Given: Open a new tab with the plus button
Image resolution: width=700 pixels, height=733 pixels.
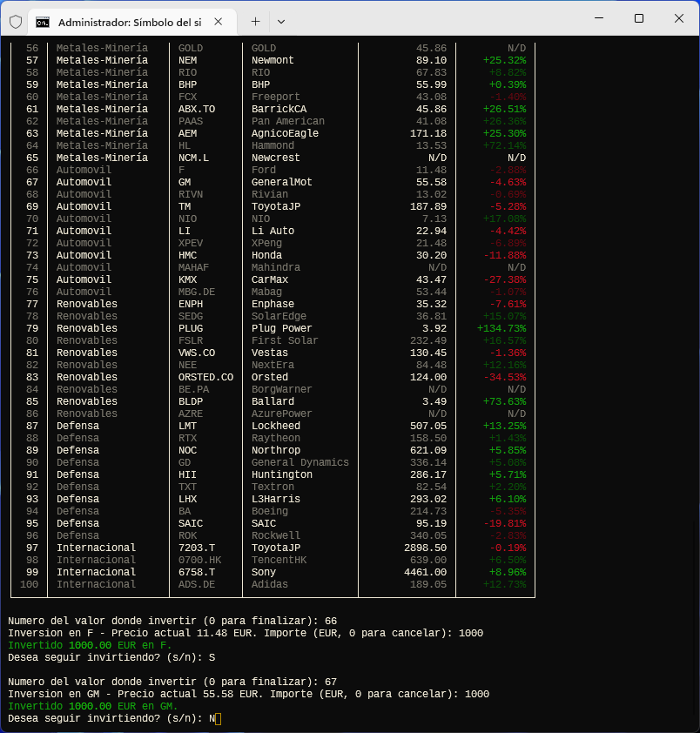Looking at the screenshot, I should tap(255, 21).
